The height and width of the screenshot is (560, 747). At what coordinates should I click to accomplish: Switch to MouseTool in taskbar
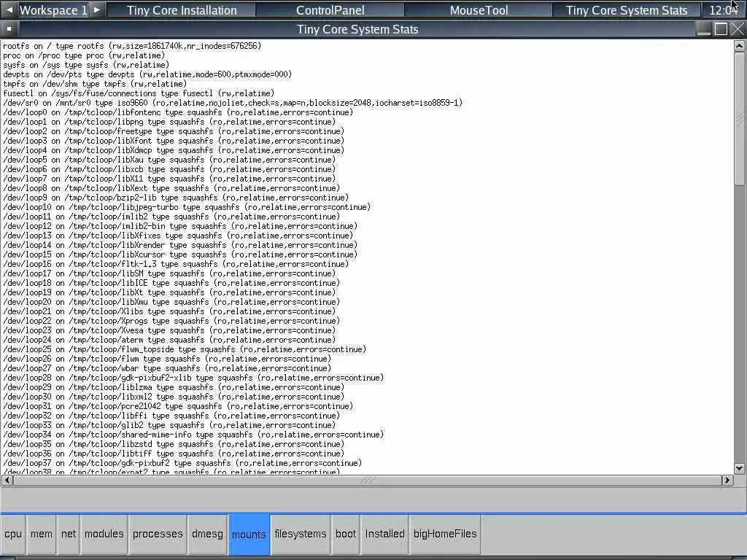(479, 10)
